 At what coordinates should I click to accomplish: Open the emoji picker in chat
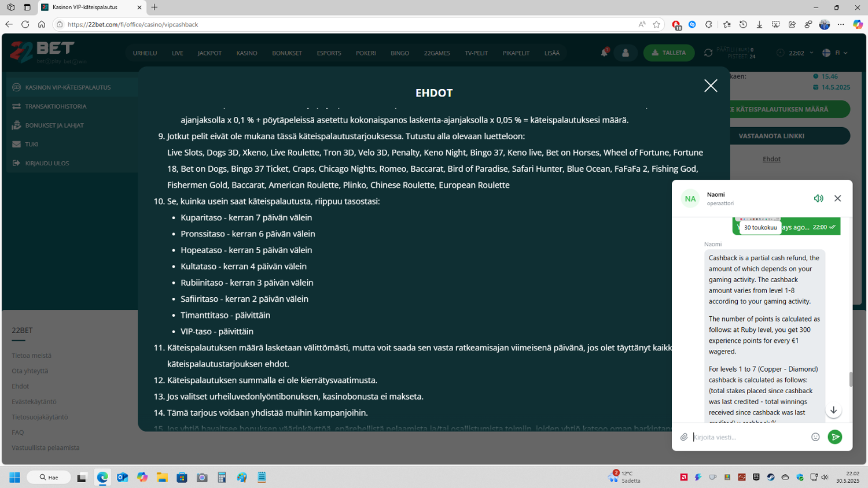(x=815, y=437)
